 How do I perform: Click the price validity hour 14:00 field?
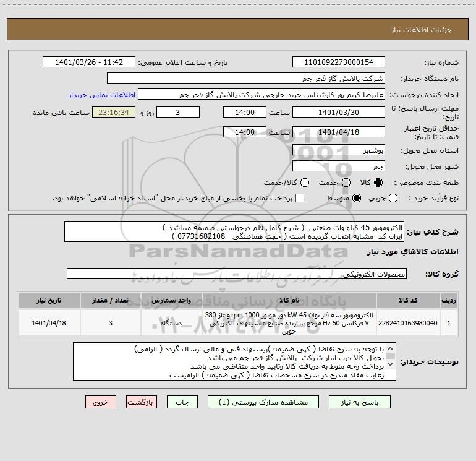point(245,132)
